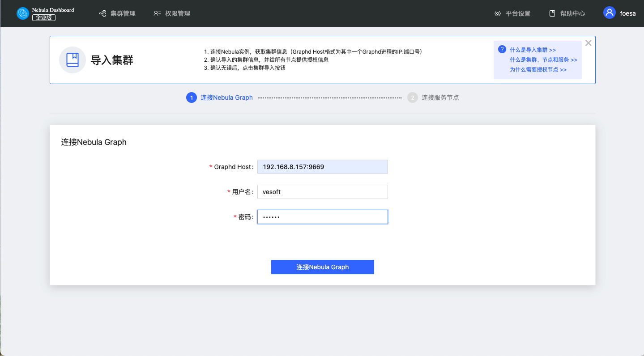This screenshot has height=356, width=644.
Task: Click the help center book icon
Action: coord(552,13)
